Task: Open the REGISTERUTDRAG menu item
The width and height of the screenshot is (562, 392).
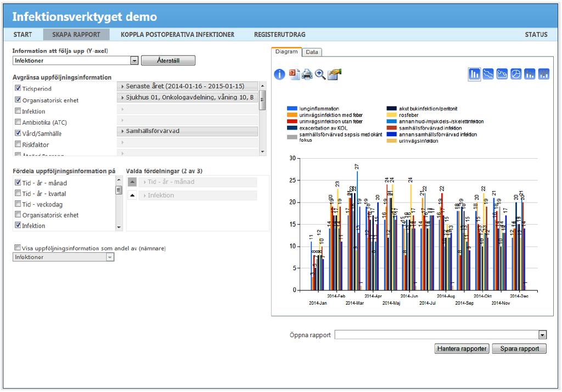Action: click(280, 35)
